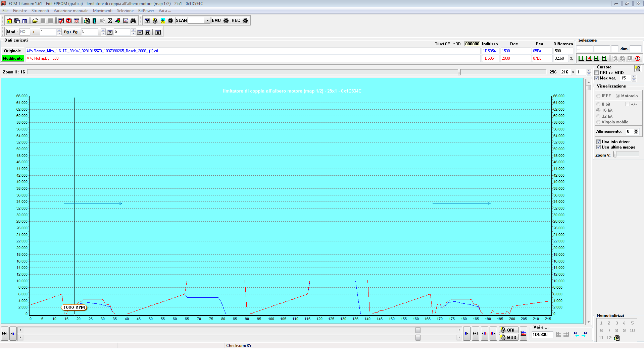Open the BitPower menu
The width and height of the screenshot is (644, 349).
[146, 11]
